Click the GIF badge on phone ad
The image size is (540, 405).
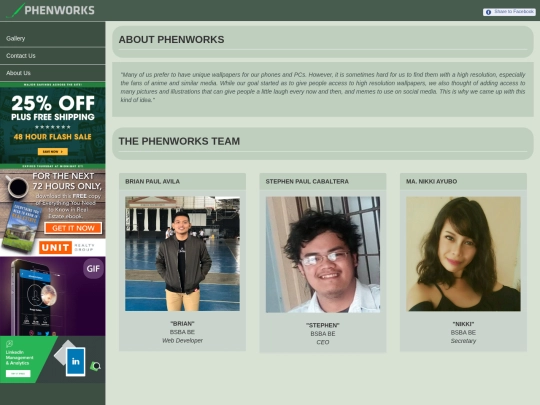click(93, 269)
